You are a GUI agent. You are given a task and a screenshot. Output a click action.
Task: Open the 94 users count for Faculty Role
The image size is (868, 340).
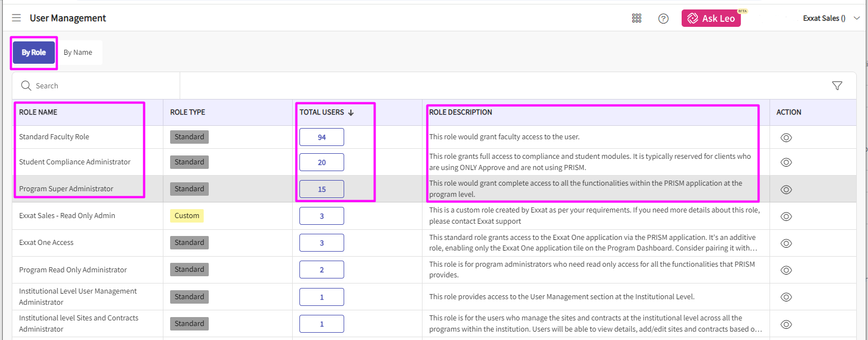pyautogui.click(x=322, y=137)
